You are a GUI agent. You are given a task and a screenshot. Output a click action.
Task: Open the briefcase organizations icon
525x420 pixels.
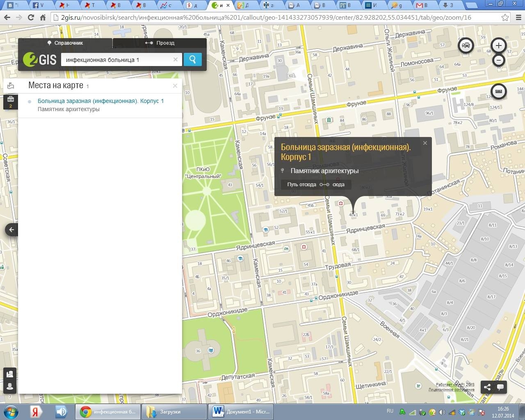click(x=11, y=100)
